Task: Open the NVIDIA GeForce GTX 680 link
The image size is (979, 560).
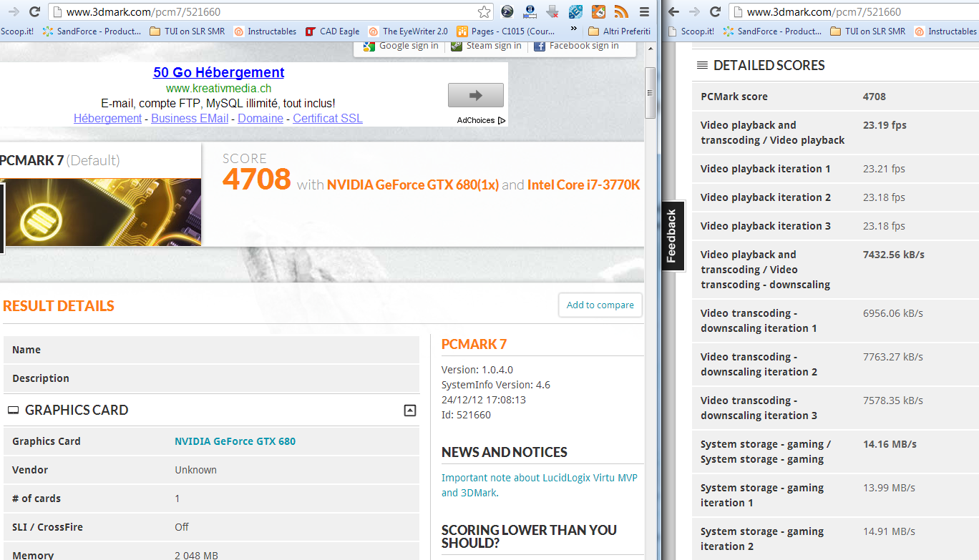Action: tap(235, 441)
